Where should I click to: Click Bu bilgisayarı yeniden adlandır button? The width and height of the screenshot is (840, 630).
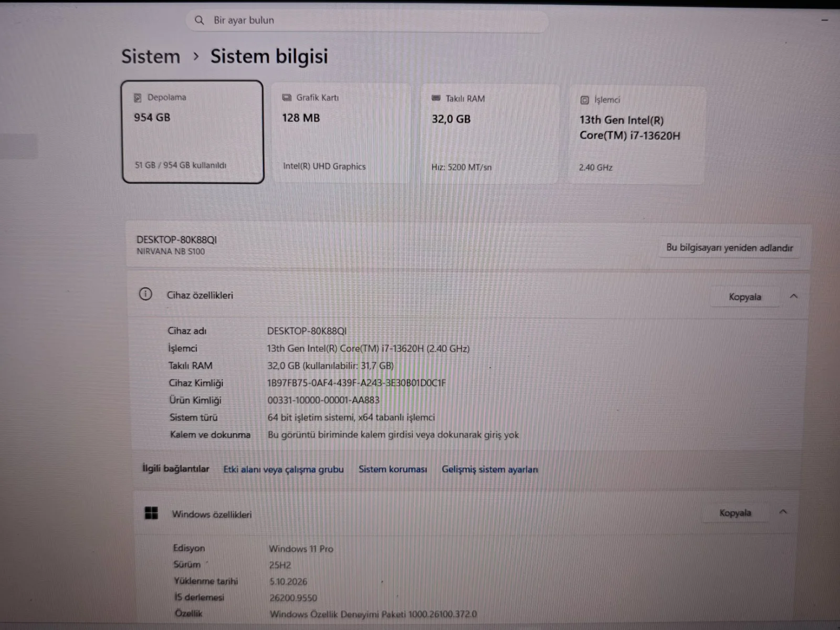pos(729,247)
